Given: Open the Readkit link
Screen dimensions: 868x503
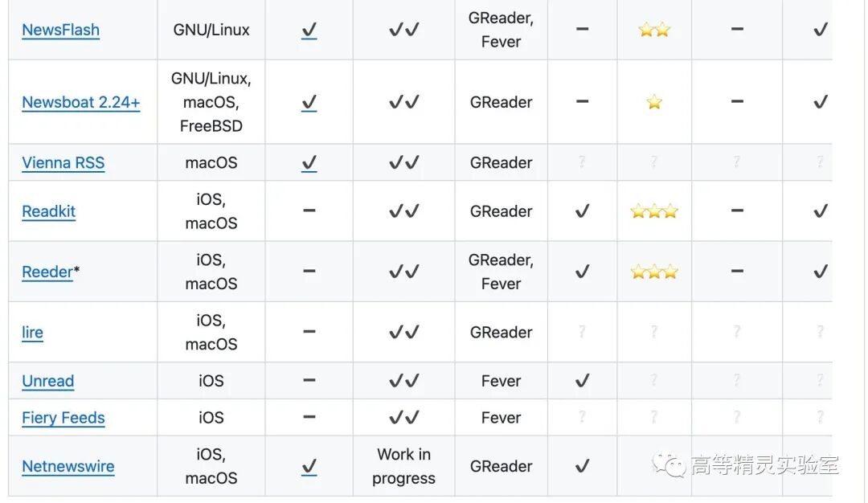Looking at the screenshot, I should (x=48, y=211).
